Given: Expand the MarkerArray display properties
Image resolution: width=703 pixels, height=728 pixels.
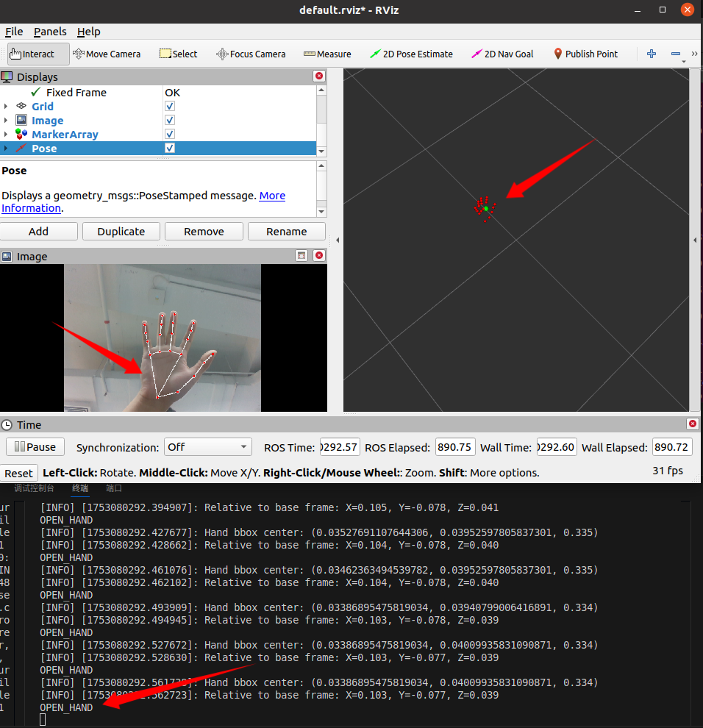Looking at the screenshot, I should click(6, 135).
